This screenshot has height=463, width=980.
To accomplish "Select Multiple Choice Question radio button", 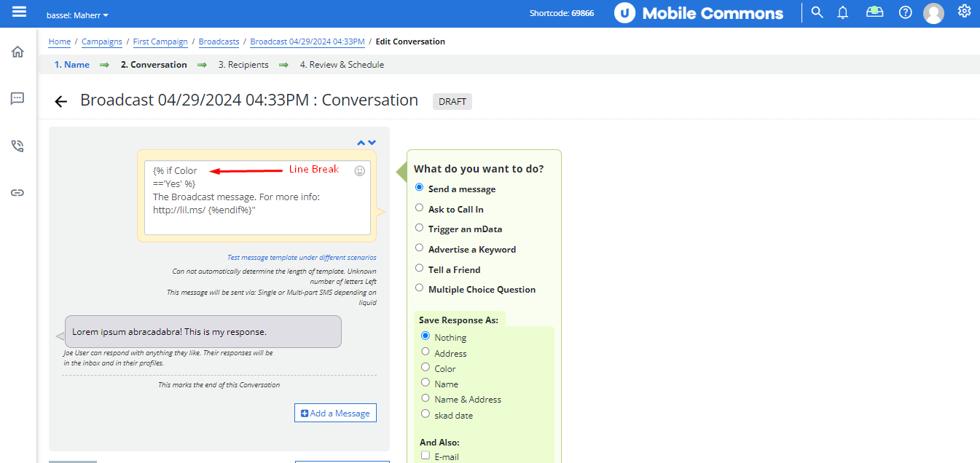I will point(419,288).
